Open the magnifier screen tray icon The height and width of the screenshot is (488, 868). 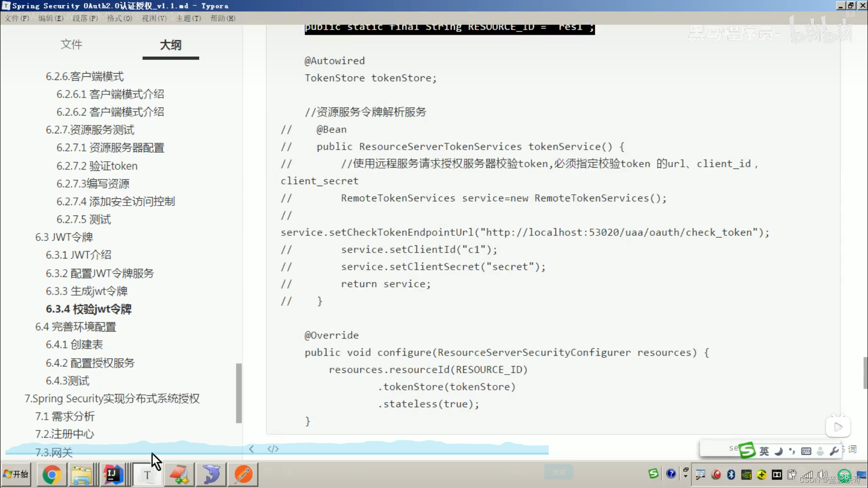[700, 474]
